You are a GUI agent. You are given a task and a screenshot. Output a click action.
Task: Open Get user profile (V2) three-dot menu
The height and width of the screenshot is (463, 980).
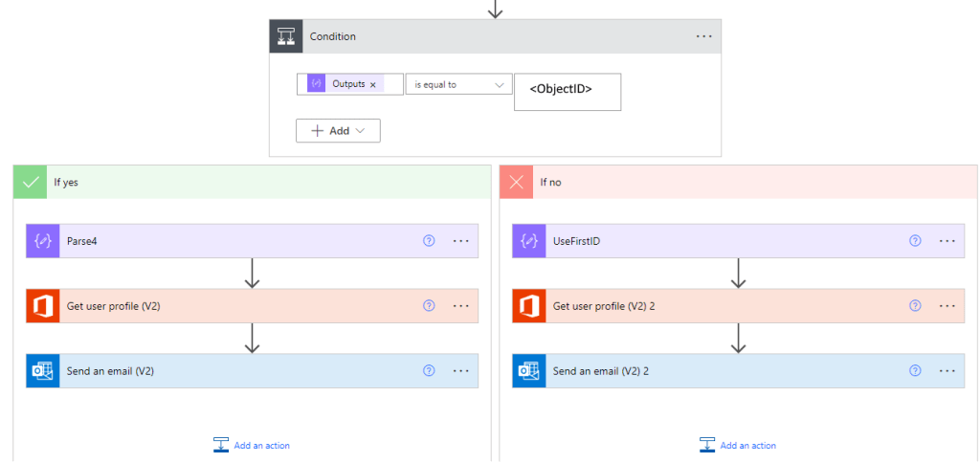click(461, 305)
